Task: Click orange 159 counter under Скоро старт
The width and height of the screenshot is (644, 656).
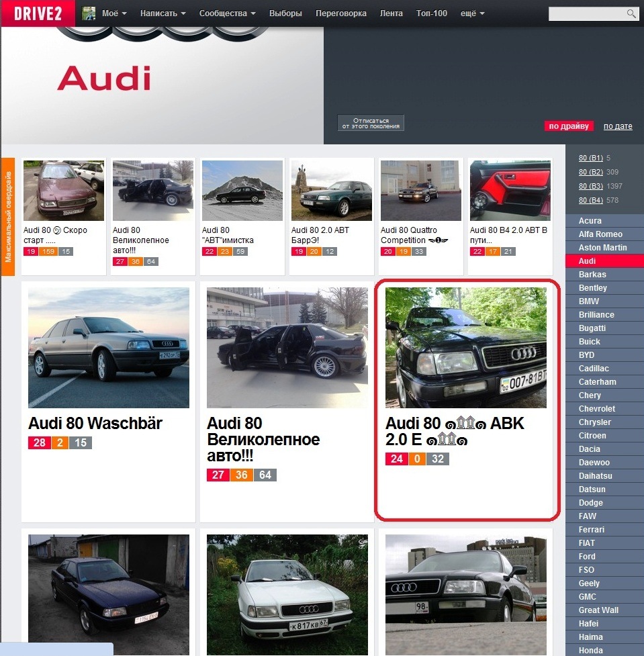Action: point(48,251)
